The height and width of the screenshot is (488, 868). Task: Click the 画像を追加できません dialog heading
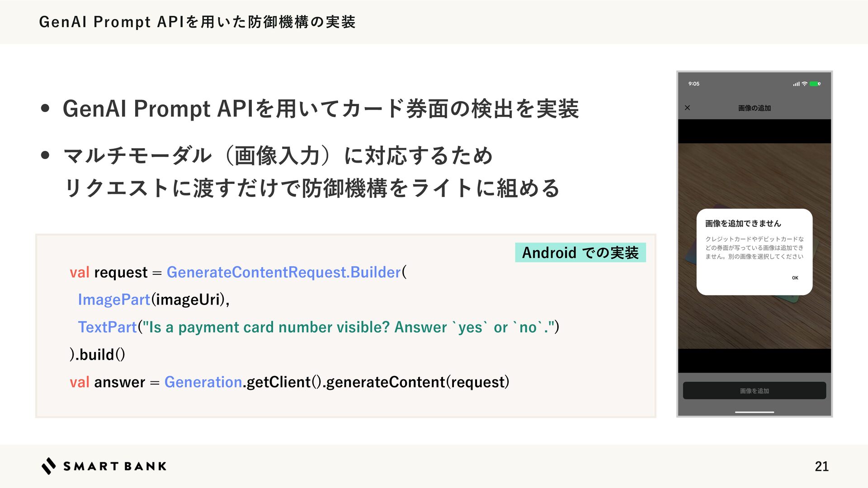(x=743, y=224)
